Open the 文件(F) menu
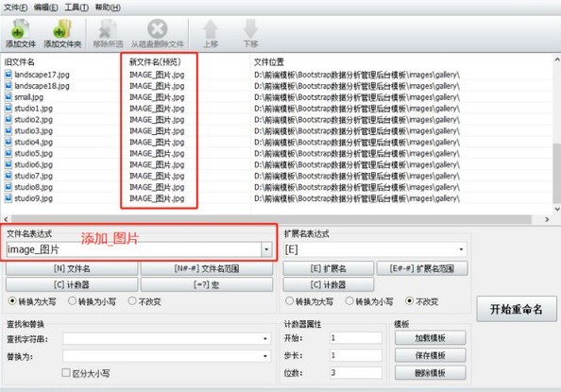Image resolution: width=561 pixels, height=392 pixels. [15, 8]
